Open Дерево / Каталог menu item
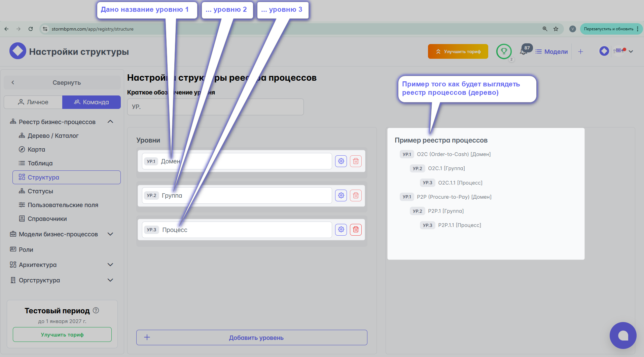This screenshot has height=357, width=644. tap(53, 136)
